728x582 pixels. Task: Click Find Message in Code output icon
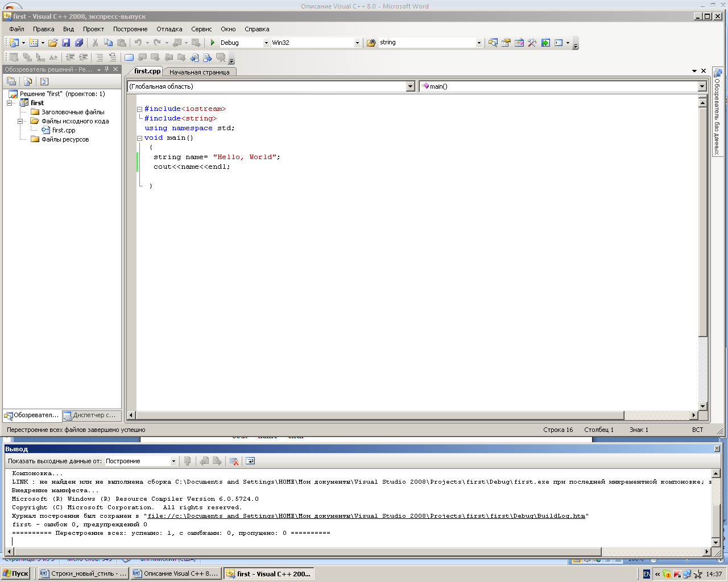[187, 461]
